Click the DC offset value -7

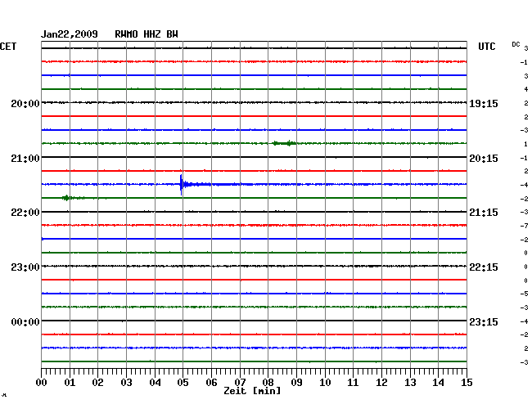coord(524,226)
